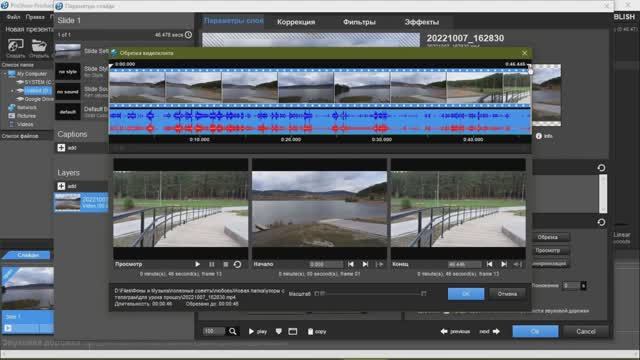Viewport: 640px width, 360px height.
Task: Click the play icon under Slide 1 thumbnail
Action: pos(8,328)
